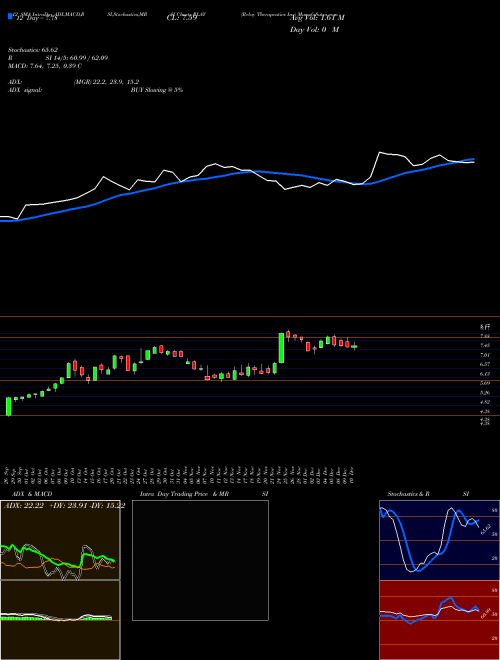Click the last small green candle on the right

tap(354, 346)
